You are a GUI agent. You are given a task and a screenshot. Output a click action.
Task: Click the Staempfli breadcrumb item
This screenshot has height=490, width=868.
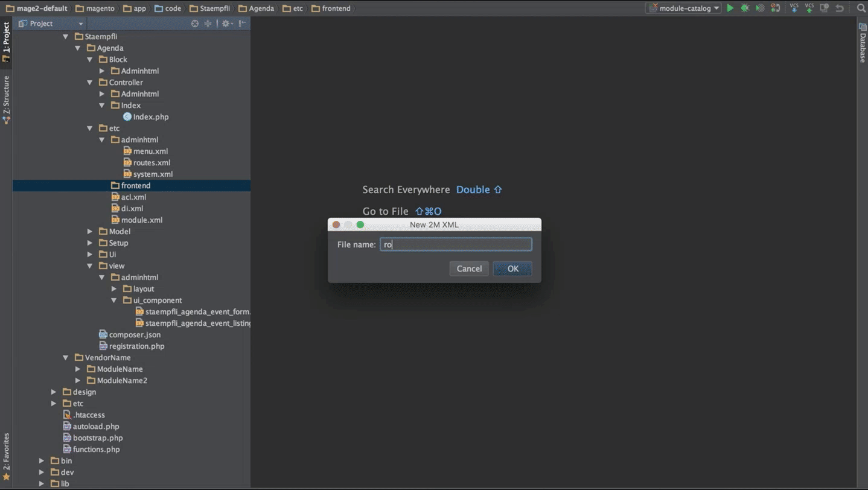click(209, 8)
